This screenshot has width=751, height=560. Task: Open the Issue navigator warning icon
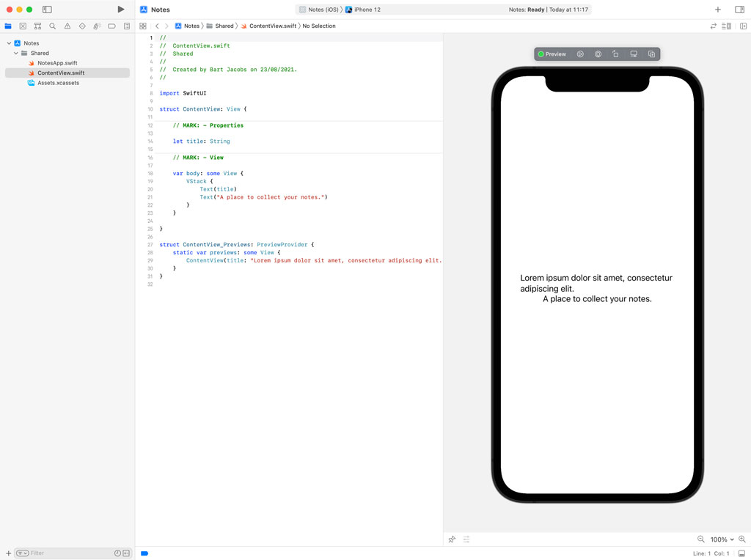click(67, 26)
